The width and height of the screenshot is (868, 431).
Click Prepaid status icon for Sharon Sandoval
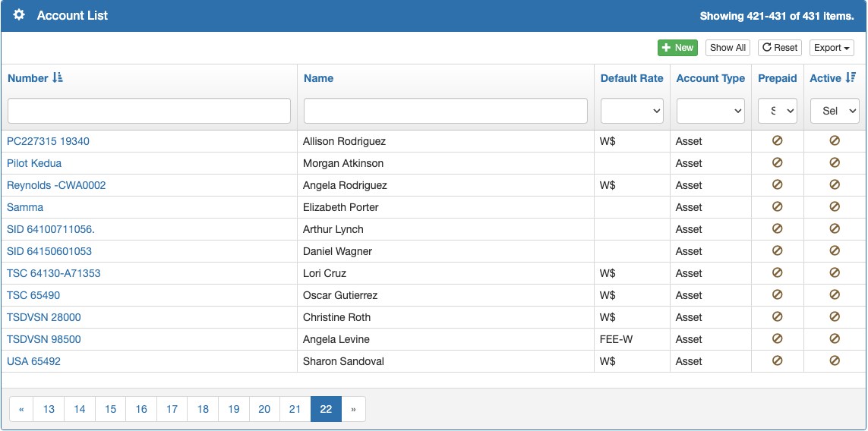[777, 360]
